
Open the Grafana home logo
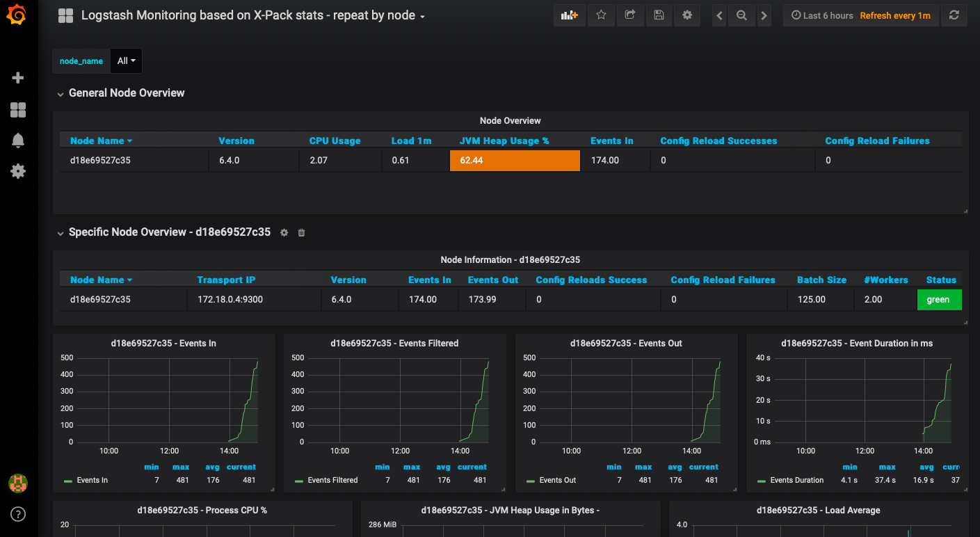pyautogui.click(x=18, y=15)
